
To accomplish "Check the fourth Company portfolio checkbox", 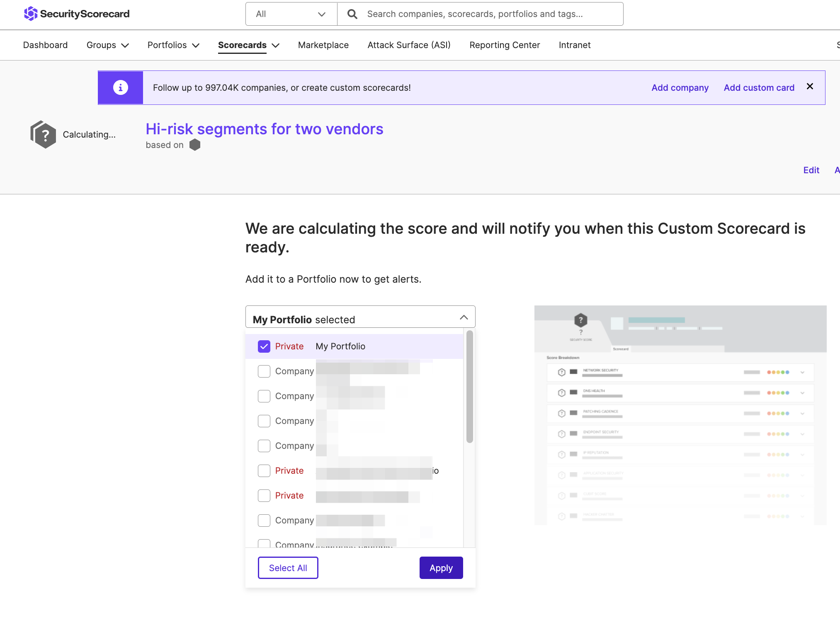I will coord(264,446).
